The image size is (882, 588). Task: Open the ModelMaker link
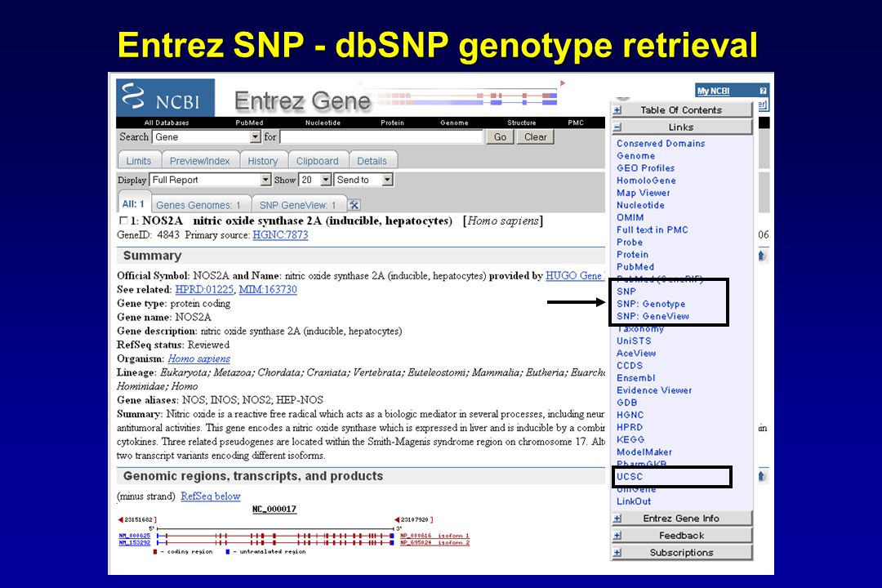coord(644,452)
